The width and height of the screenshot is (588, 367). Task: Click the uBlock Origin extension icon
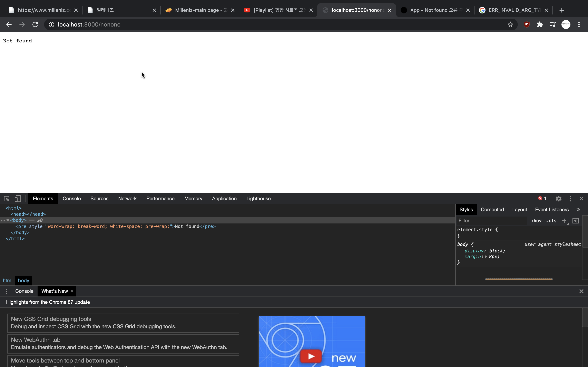pyautogui.click(x=527, y=24)
